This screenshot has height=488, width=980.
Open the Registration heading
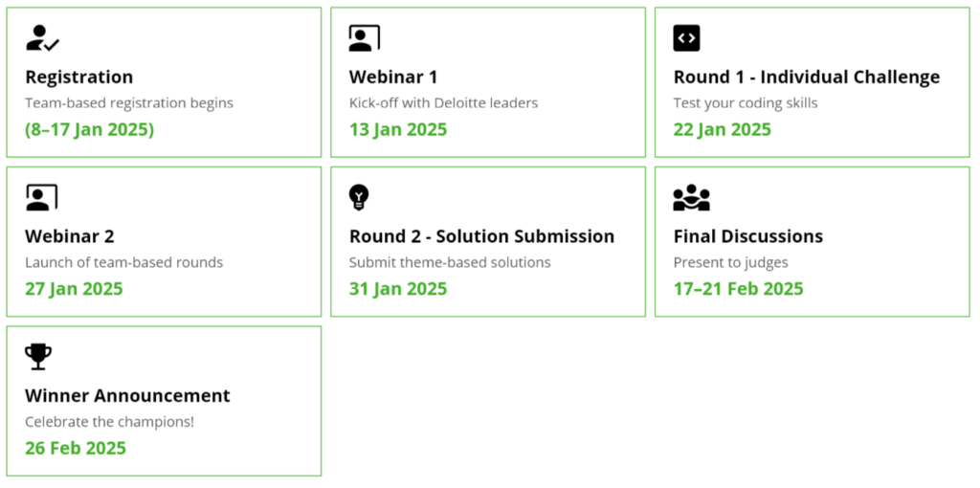click(x=78, y=78)
